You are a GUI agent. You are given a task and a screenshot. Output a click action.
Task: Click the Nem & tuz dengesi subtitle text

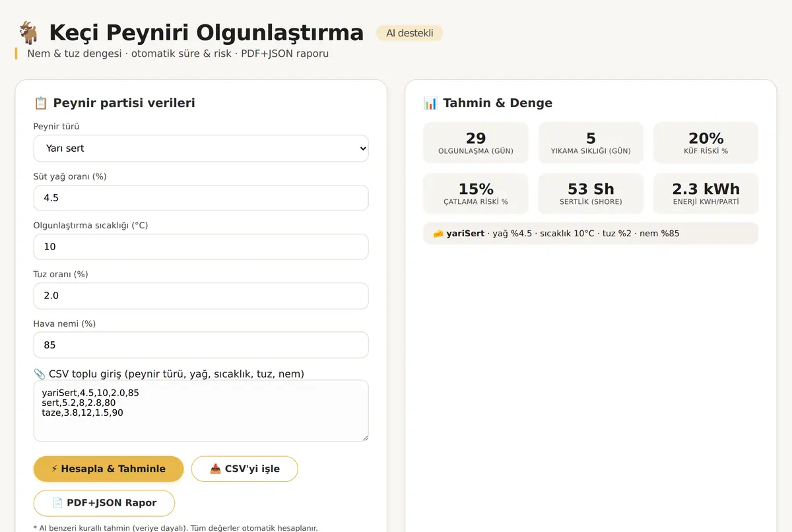tap(178, 53)
